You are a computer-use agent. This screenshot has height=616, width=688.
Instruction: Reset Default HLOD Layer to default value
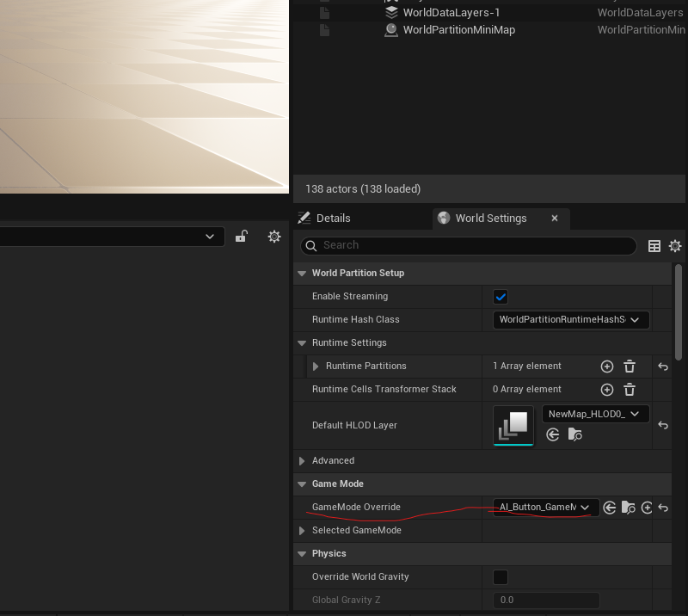[x=663, y=425]
